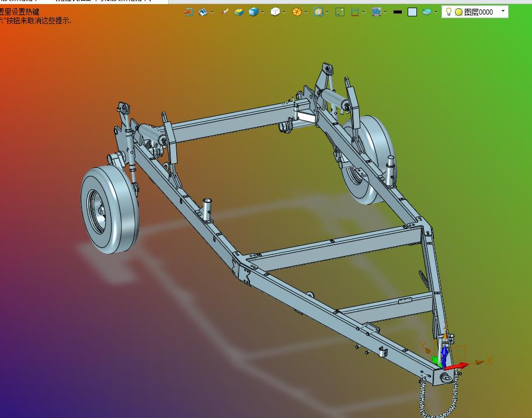532x418 pixels.
Task: Expand the arrow beside the monitor icon
Action: pos(385,12)
